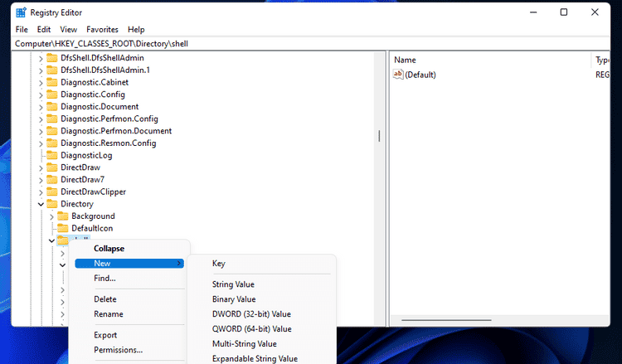Screen dimensions: 622x364
Task: Select the (Default) value entry
Action: tap(420, 75)
